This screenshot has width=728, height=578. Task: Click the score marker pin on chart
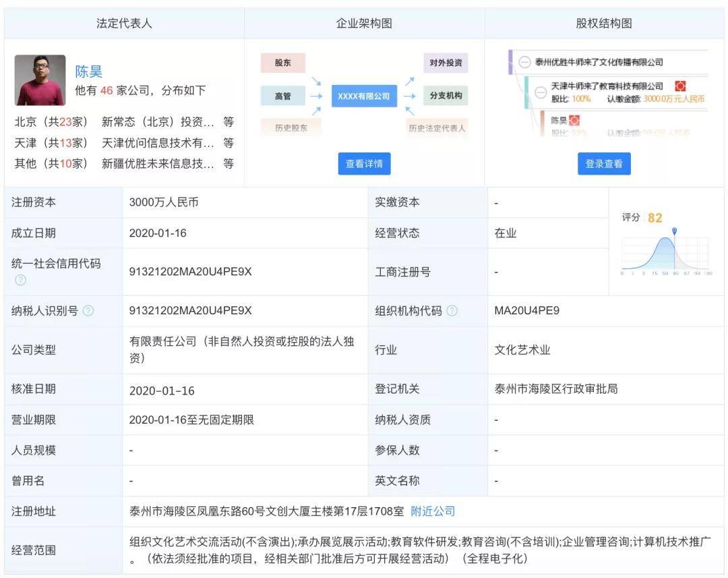(674, 231)
